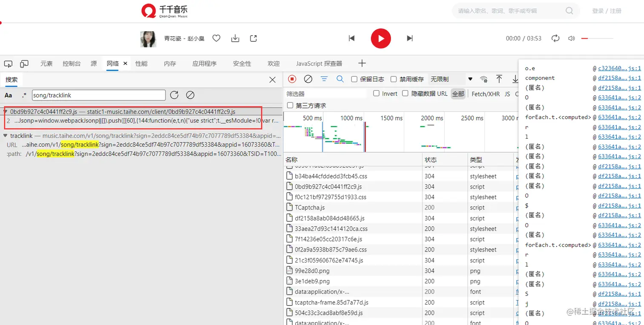The width and height of the screenshot is (644, 325).
Task: Switch to the 元素 tab
Action: (x=46, y=63)
